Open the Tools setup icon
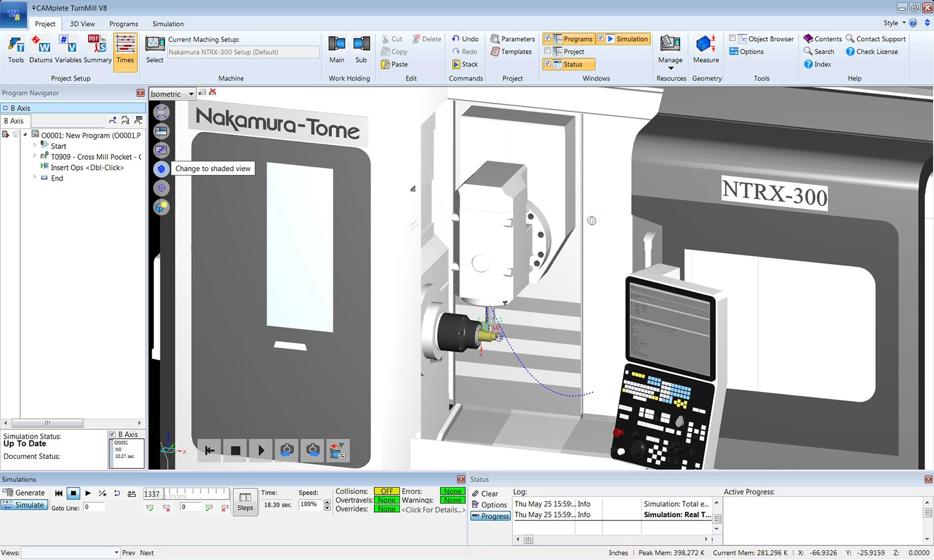This screenshot has height=560, width=934. point(16,50)
